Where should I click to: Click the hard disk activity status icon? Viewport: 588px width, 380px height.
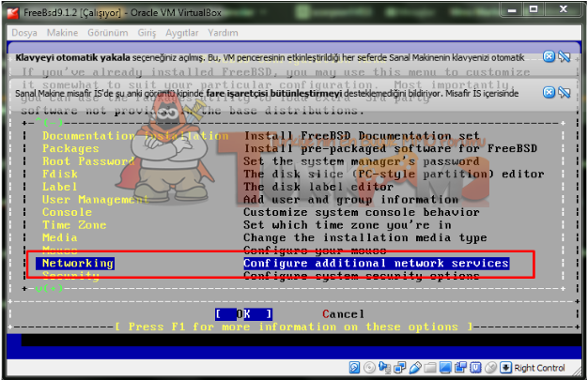[354, 368]
